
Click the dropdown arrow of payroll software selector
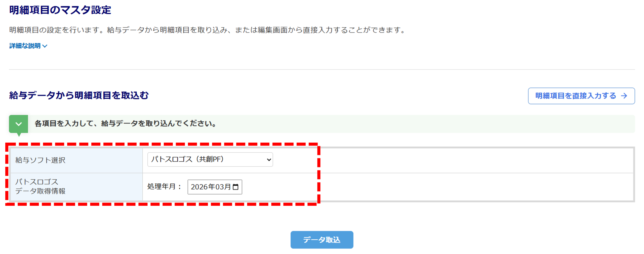tap(269, 160)
